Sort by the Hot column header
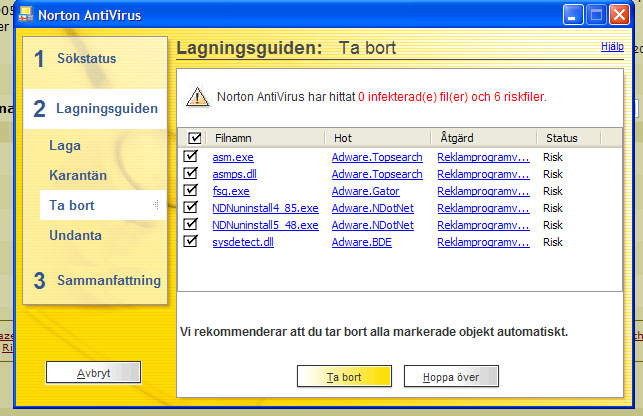643x416 pixels. (x=378, y=138)
